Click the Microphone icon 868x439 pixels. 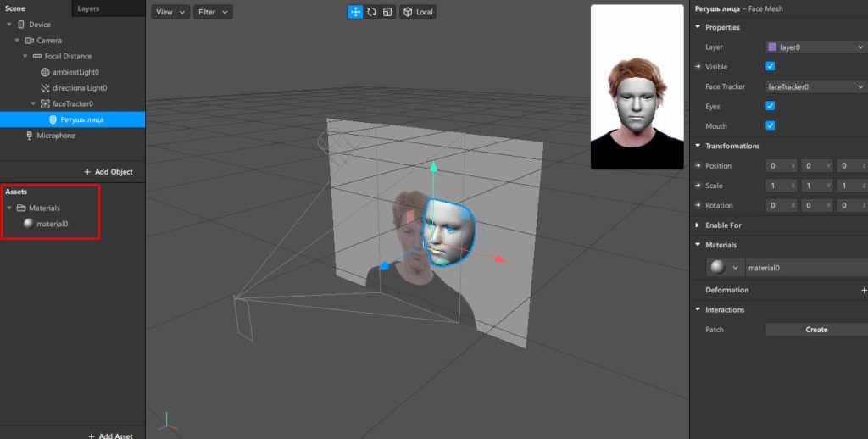[30, 136]
